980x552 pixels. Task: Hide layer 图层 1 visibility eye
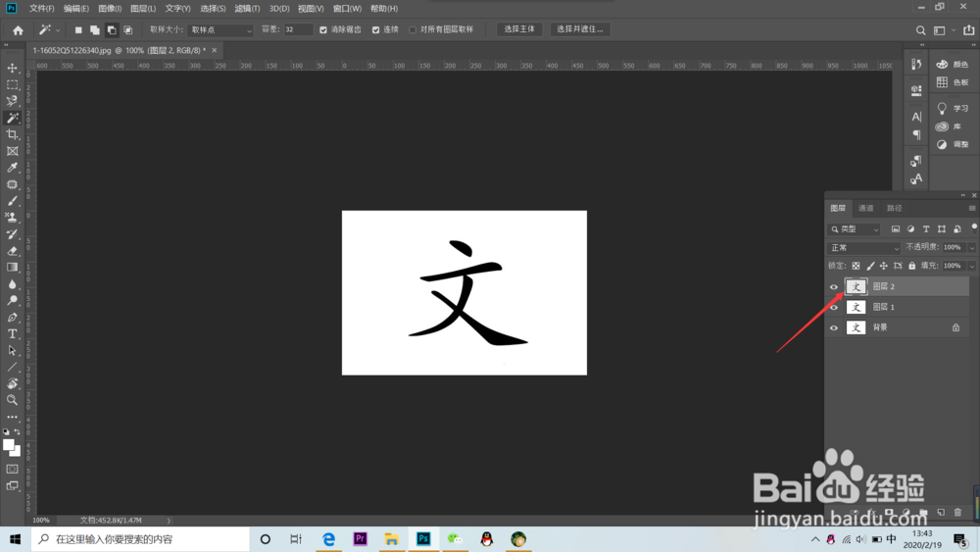pyautogui.click(x=834, y=307)
